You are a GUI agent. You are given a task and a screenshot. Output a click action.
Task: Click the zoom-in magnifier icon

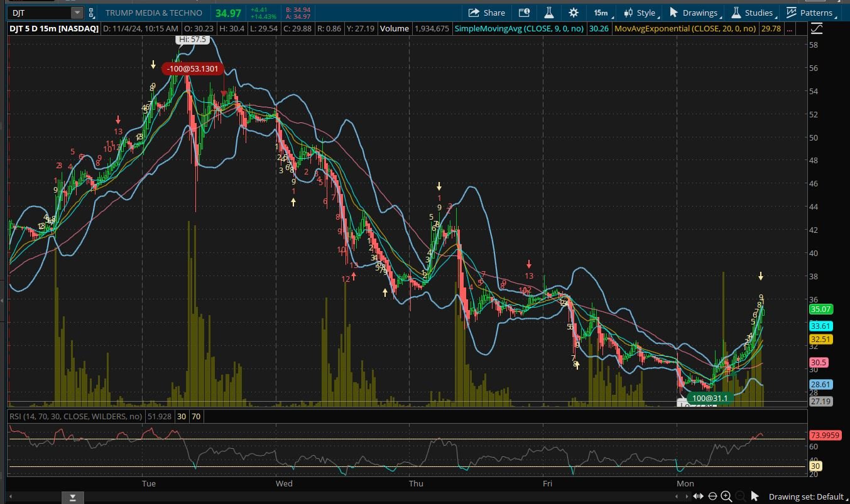pyautogui.click(x=726, y=496)
